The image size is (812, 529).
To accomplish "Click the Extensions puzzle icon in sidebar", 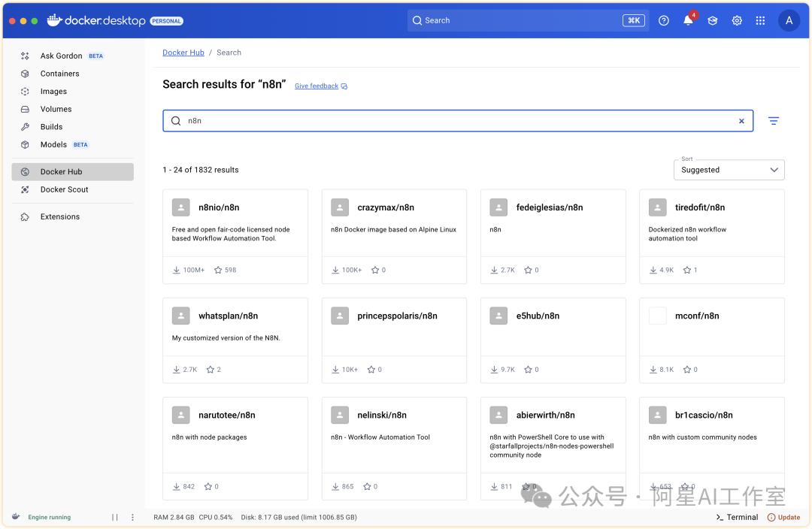I will (x=25, y=217).
